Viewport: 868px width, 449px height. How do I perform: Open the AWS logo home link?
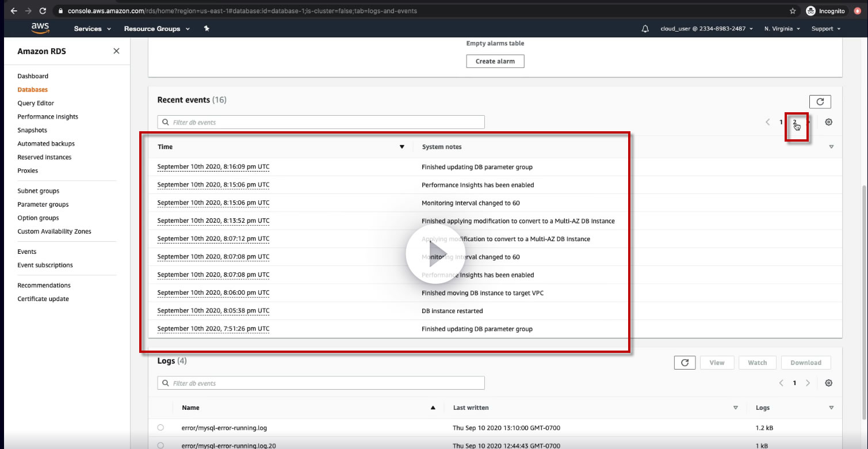[40, 28]
